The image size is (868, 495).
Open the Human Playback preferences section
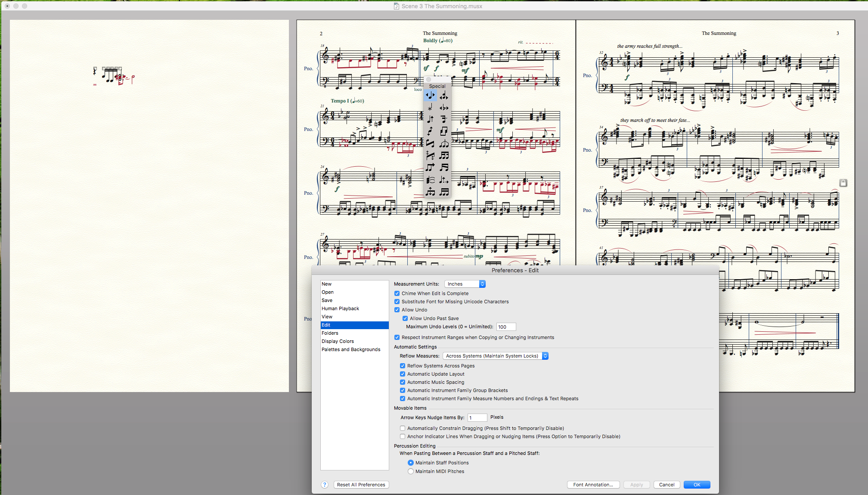(340, 308)
